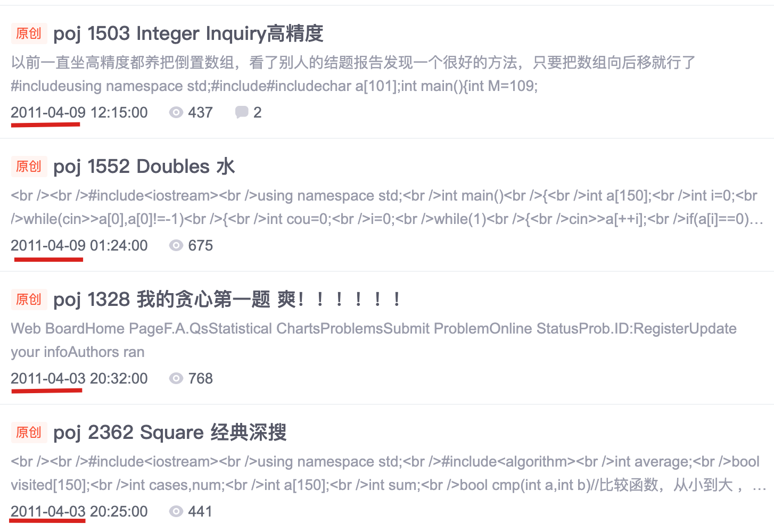Screen dimensions: 774x532
Task: Click eye icon next to 768 views
Action: [x=176, y=378]
